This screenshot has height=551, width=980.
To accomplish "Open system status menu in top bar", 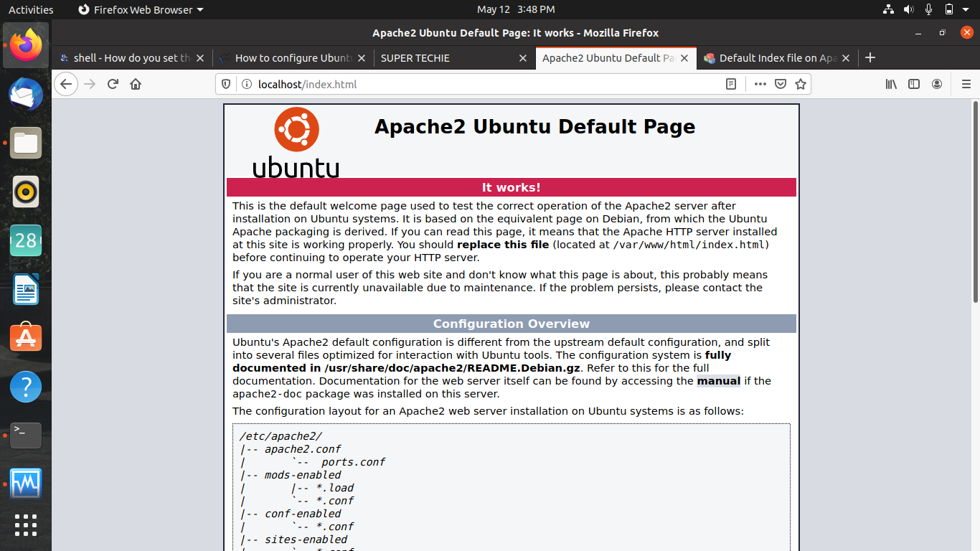I will pyautogui.click(x=929, y=9).
